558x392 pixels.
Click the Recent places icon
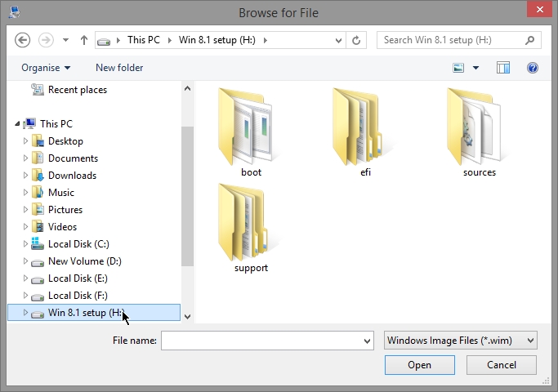pos(38,89)
